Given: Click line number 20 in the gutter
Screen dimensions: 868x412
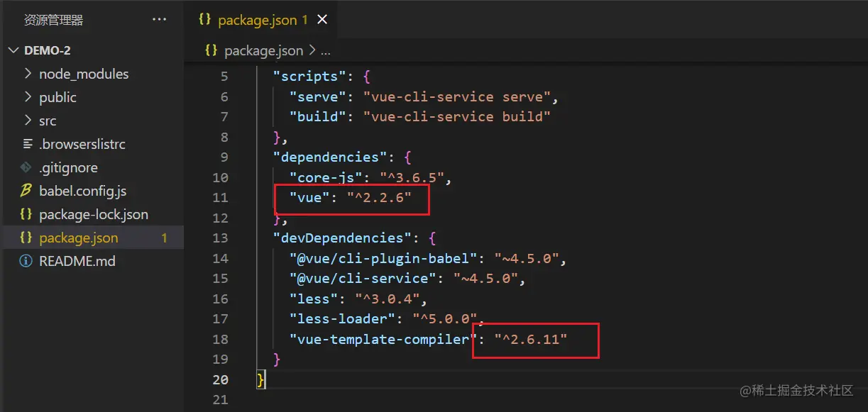Looking at the screenshot, I should 220,379.
